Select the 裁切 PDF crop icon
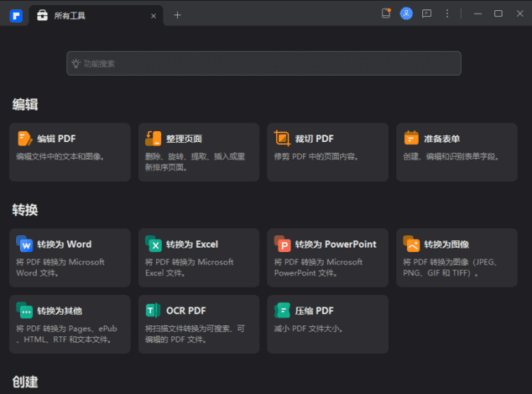The image size is (532, 394). coord(282,139)
